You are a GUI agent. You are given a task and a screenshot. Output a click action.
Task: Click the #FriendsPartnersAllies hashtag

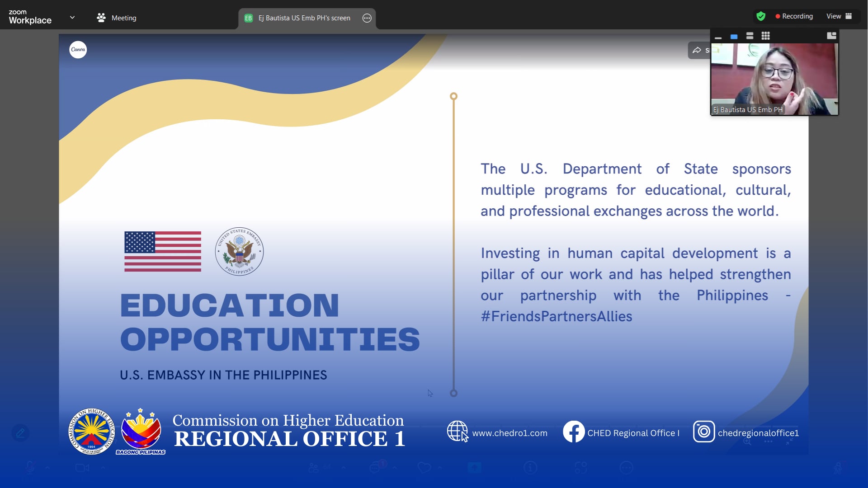(557, 316)
